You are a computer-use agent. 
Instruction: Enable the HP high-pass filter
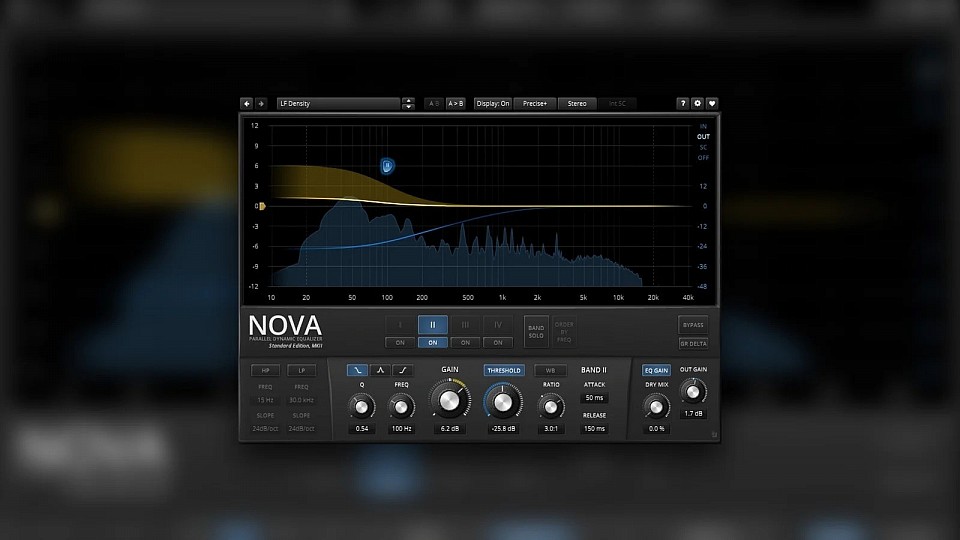pyautogui.click(x=266, y=370)
